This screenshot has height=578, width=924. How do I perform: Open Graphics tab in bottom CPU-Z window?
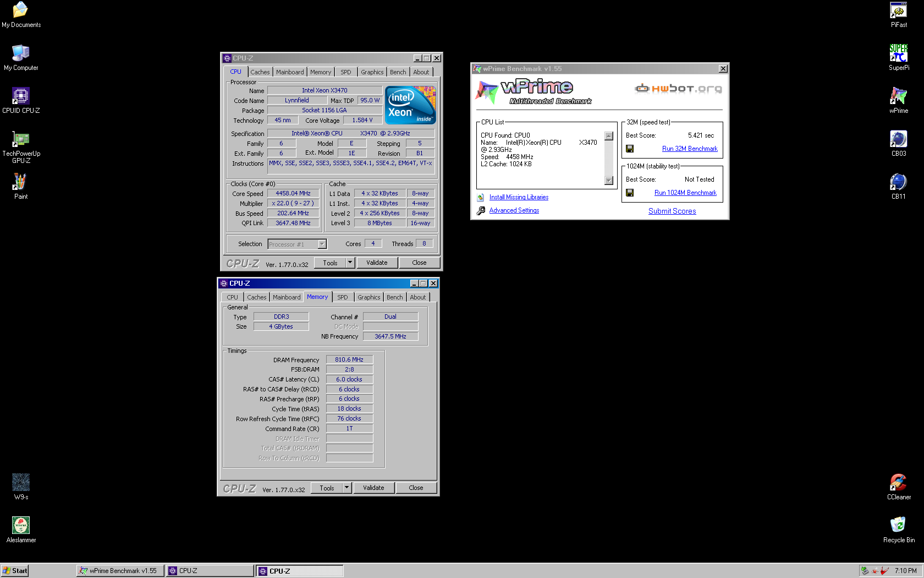(369, 297)
